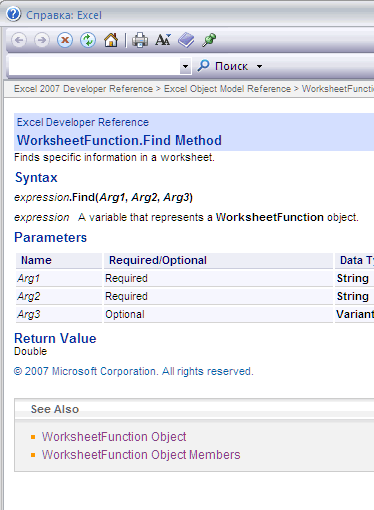Click the Syntax heading
The height and width of the screenshot is (510, 374).
[36, 177]
